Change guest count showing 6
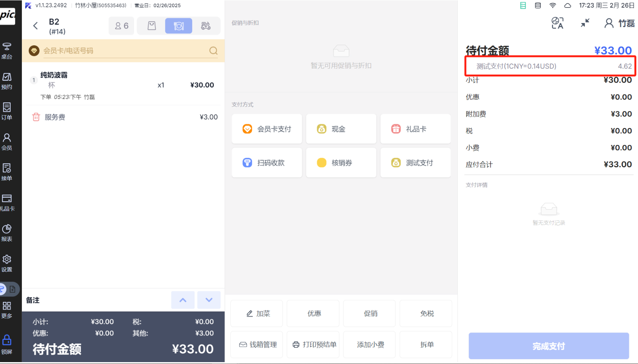 [x=122, y=26]
